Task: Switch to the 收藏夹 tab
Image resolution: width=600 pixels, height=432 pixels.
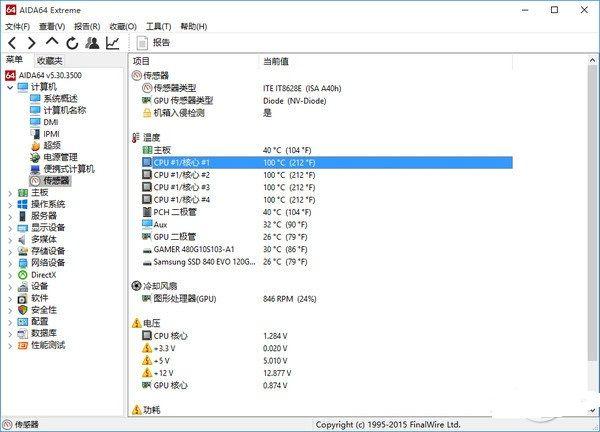Action: pos(49,60)
